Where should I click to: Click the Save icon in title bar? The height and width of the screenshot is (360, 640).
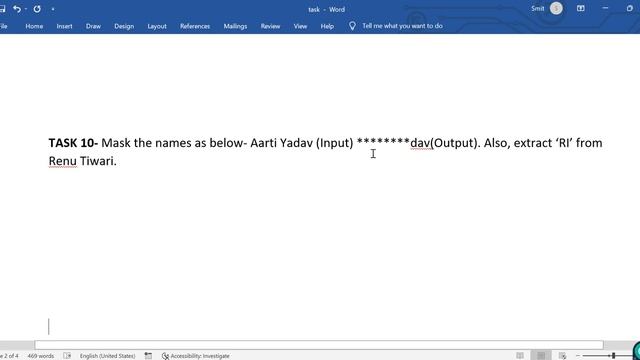tap(2, 9)
